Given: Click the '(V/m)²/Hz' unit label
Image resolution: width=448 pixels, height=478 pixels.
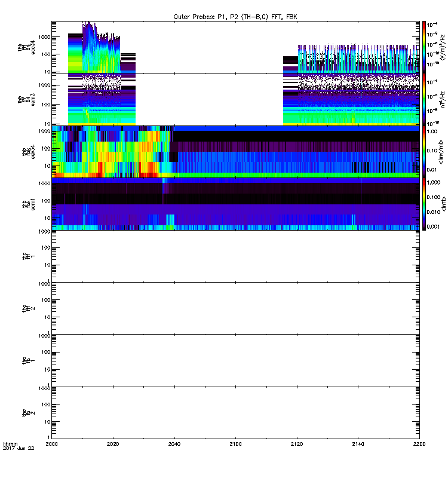Looking at the screenshot, I should pos(443,47).
